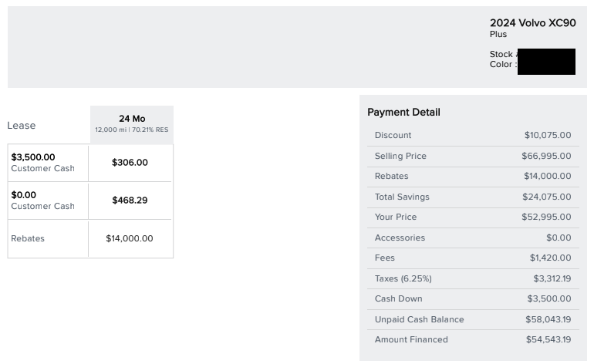
Task: Click the Discount row label
Action: click(x=393, y=135)
